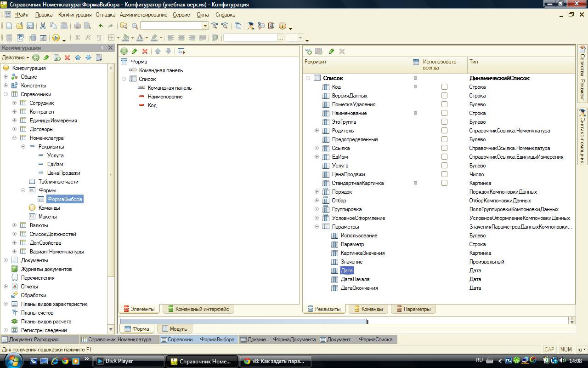Add a form element with green plus
588x368 pixels.
[x=124, y=51]
